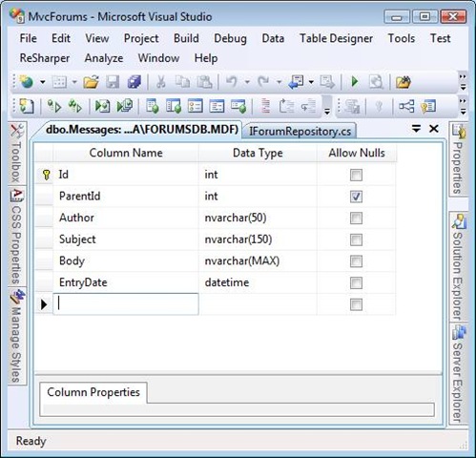Select the Subject column name cell
This screenshot has width=476, height=458.
(126, 239)
